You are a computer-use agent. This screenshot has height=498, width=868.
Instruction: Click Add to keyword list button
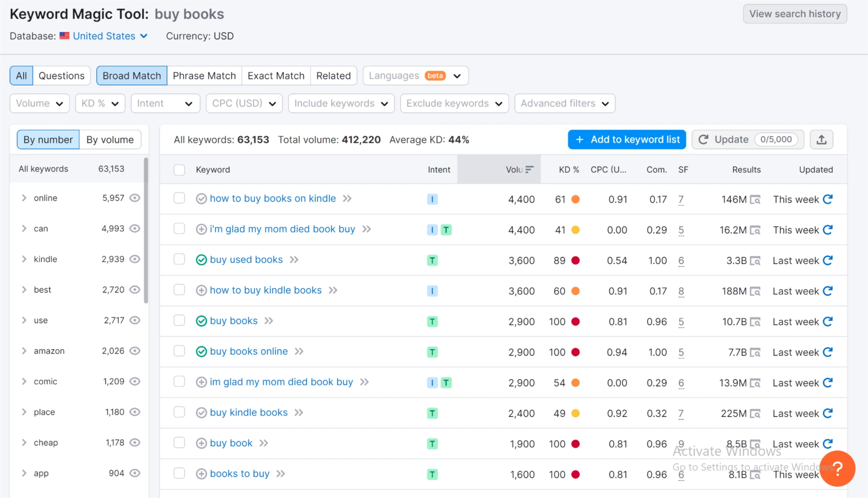tap(627, 140)
